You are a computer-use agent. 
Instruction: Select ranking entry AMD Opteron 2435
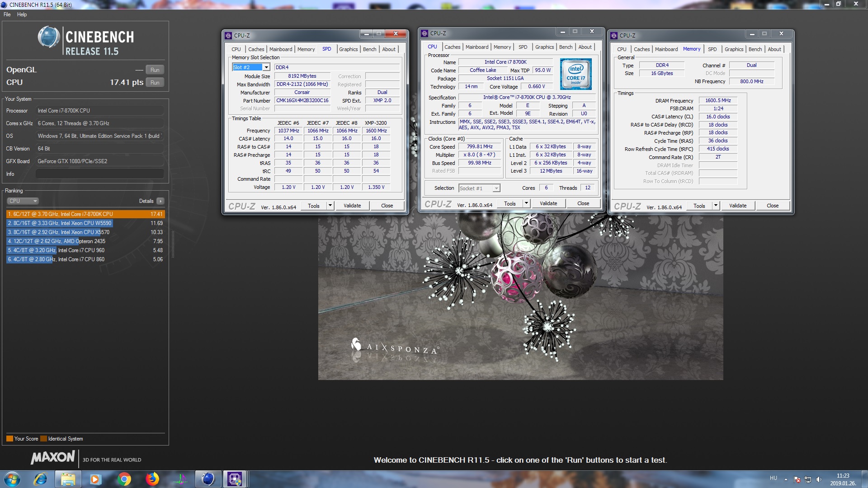click(85, 241)
